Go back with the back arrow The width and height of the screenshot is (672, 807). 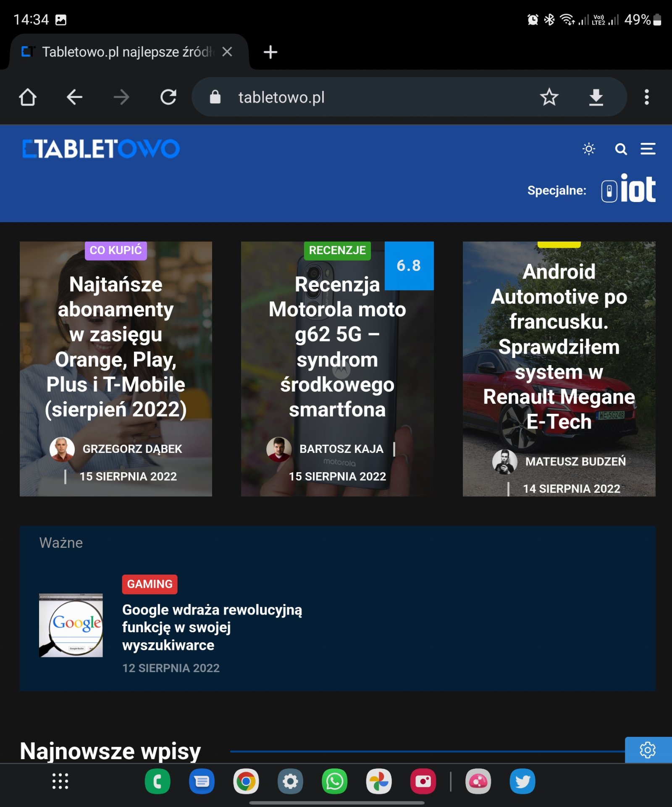pos(74,97)
